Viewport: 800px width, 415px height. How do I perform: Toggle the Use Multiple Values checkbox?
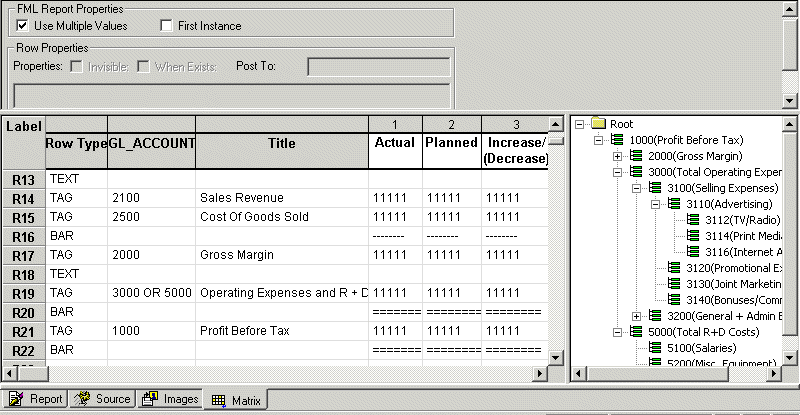point(22,25)
